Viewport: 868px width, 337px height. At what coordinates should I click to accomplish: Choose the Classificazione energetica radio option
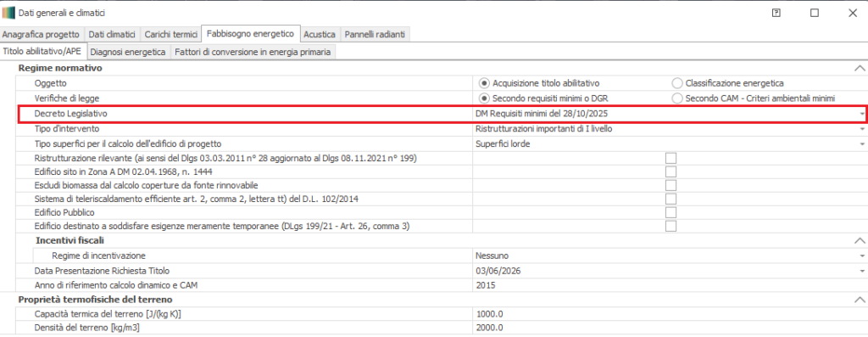(676, 83)
